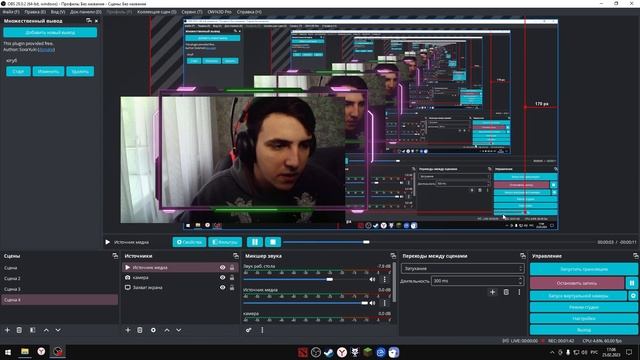This screenshot has width=640, height=360.
Task: Move scene up in Scenes list
Action: point(46,330)
